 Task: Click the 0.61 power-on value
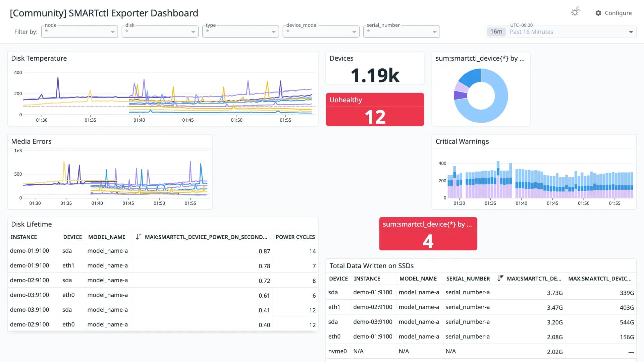click(x=264, y=296)
